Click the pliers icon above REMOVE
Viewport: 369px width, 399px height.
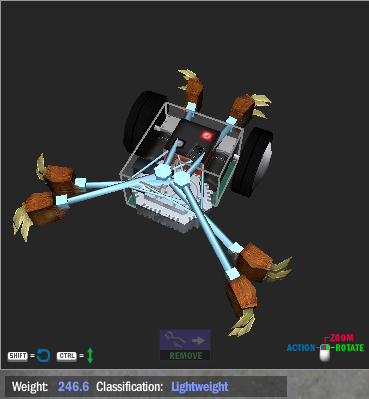175,340
